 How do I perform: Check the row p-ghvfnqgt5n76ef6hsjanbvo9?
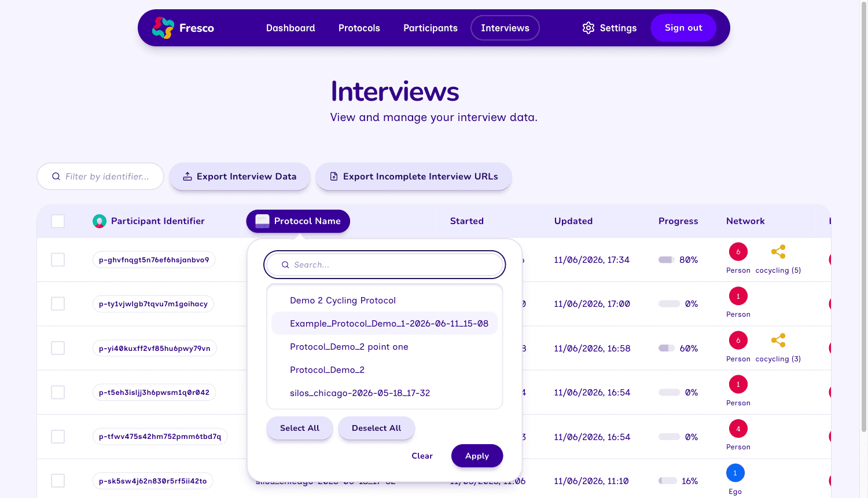[x=58, y=259]
